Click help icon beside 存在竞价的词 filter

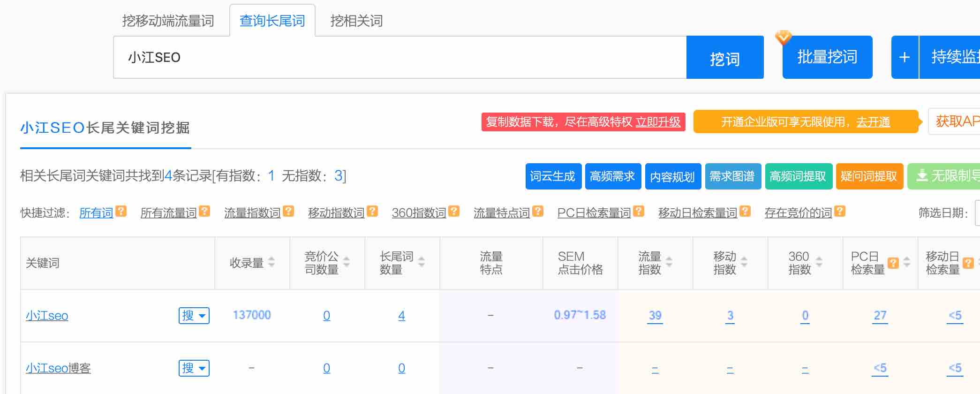click(840, 212)
